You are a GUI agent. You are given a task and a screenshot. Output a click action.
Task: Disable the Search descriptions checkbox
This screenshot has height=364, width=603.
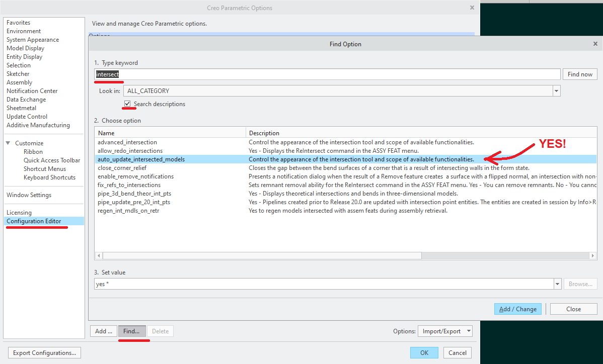pyautogui.click(x=128, y=104)
